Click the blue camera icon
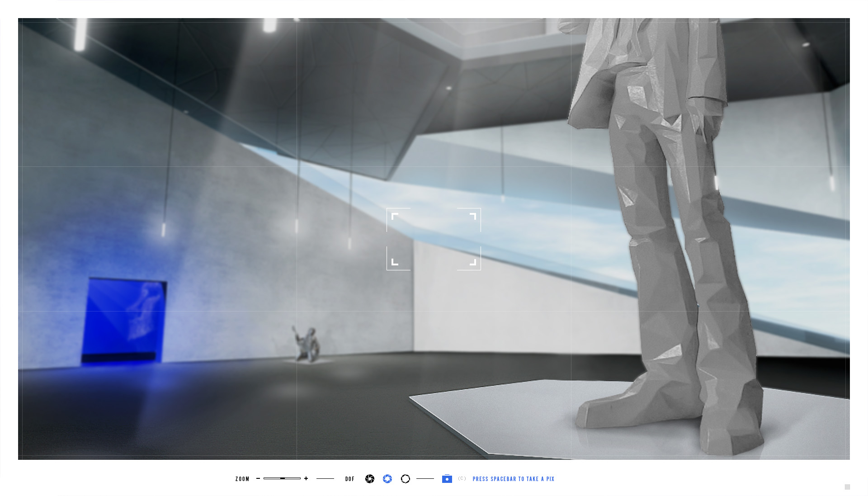Image resolution: width=868 pixels, height=496 pixels. (447, 479)
